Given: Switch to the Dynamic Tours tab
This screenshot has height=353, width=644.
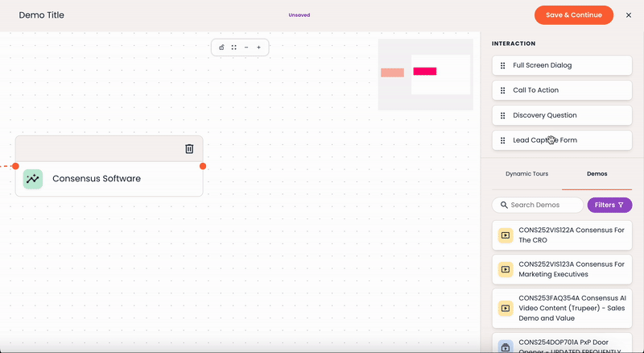Looking at the screenshot, I should click(527, 173).
